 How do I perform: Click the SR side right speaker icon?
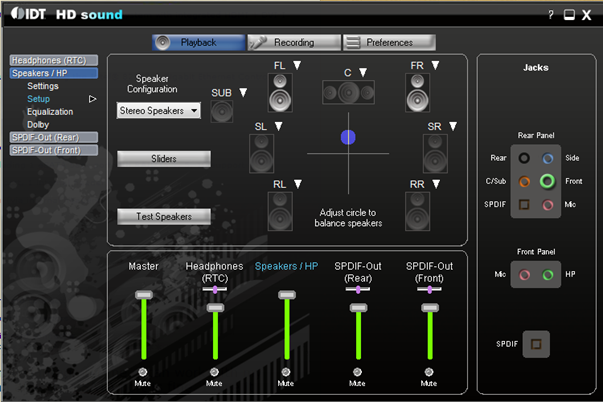[435, 153]
